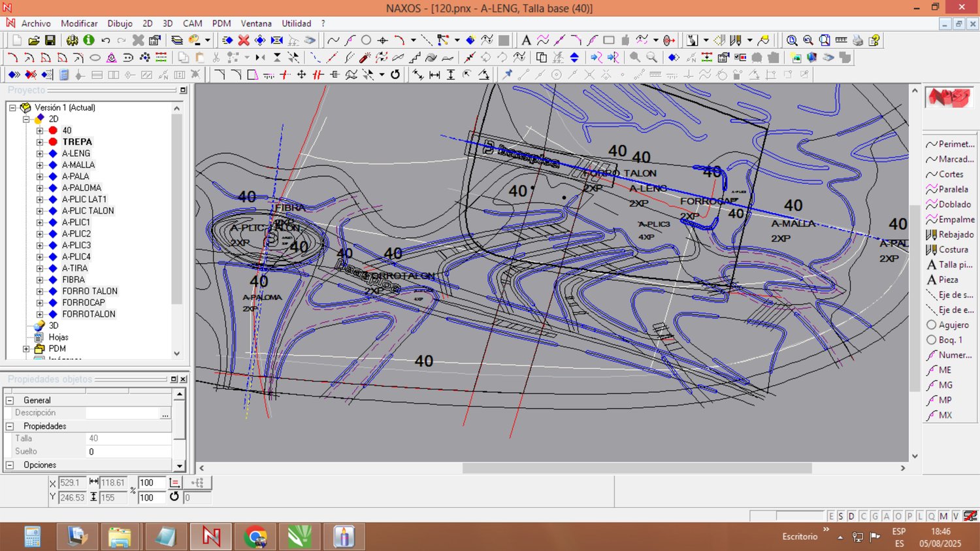Click the undo arrow icon
The width and height of the screenshot is (980, 551).
click(106, 41)
